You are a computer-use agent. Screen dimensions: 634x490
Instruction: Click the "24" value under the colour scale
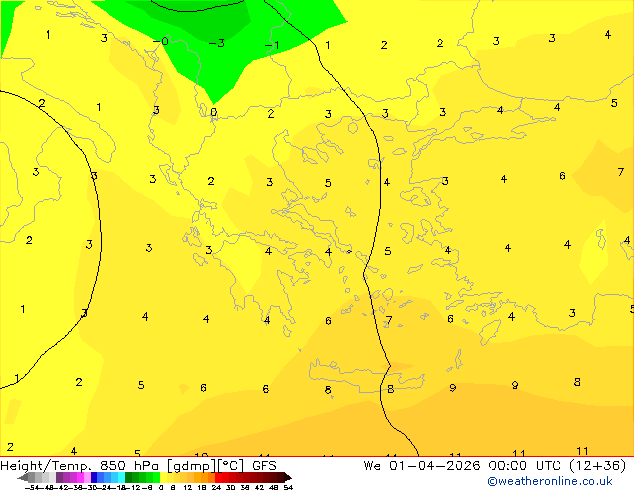[x=216, y=487]
